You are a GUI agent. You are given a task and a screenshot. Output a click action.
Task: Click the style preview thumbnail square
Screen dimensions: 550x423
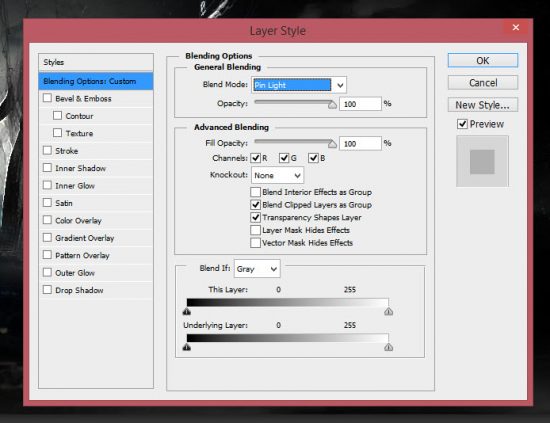click(482, 162)
